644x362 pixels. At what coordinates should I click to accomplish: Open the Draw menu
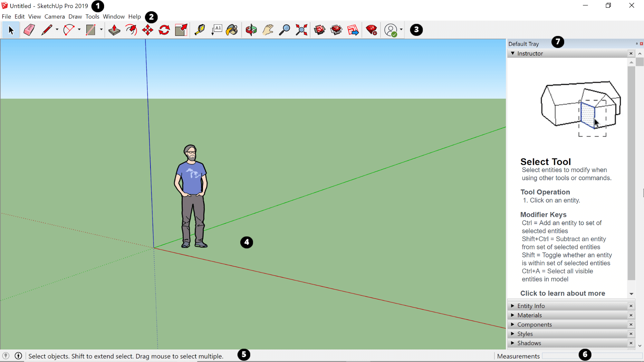point(74,16)
